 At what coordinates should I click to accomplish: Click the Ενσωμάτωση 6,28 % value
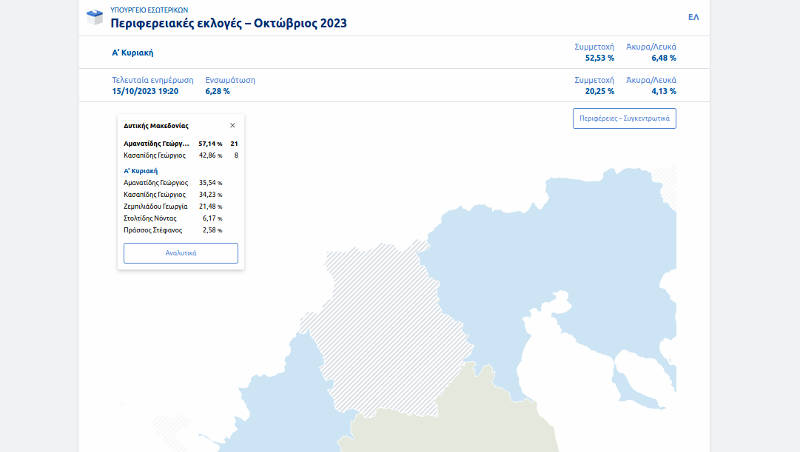click(217, 91)
